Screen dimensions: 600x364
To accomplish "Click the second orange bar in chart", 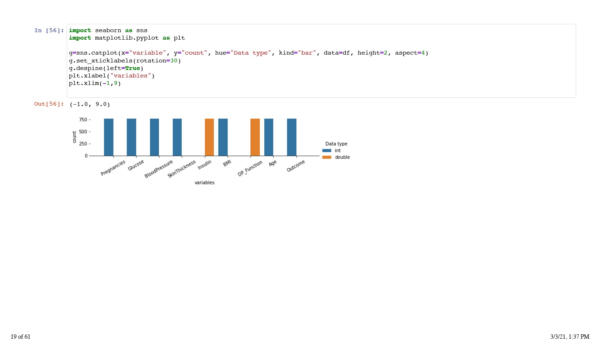I will (255, 137).
